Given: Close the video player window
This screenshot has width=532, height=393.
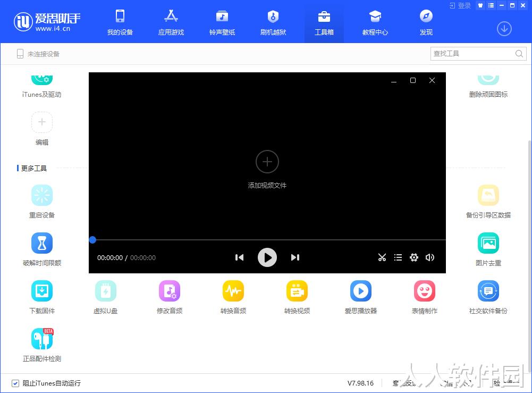Looking at the screenshot, I should click(432, 80).
